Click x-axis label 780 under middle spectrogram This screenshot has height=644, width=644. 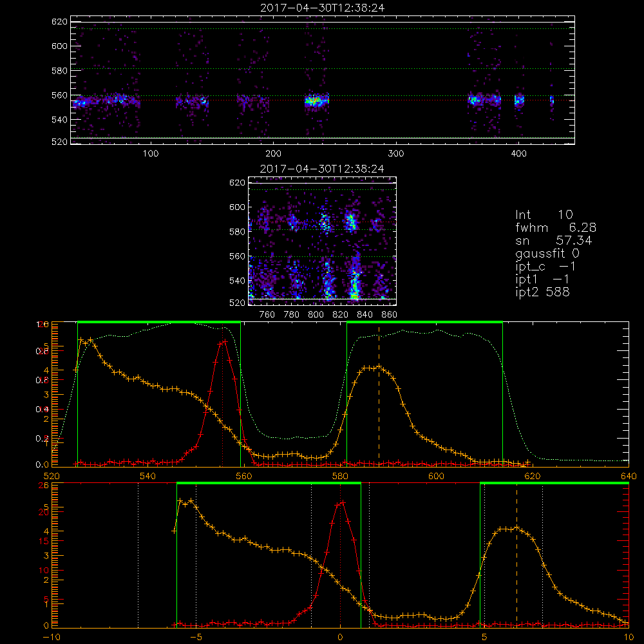292,315
